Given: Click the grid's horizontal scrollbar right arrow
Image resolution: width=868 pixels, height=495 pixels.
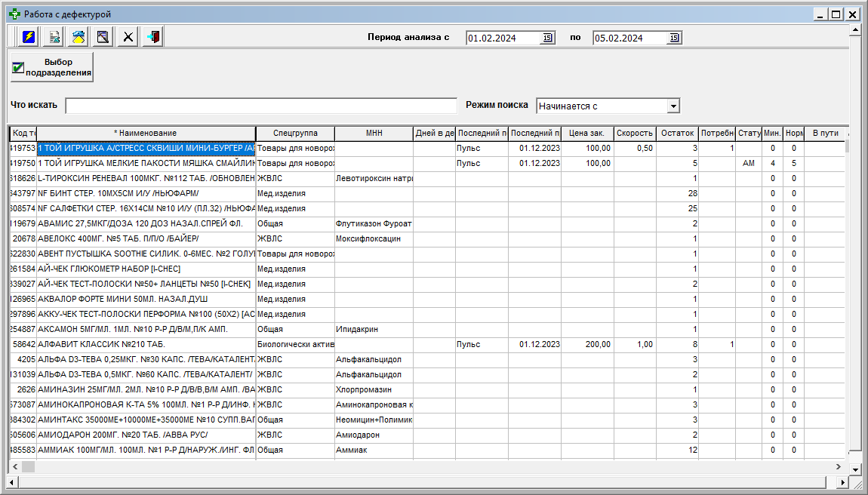Looking at the screenshot, I should click(838, 467).
